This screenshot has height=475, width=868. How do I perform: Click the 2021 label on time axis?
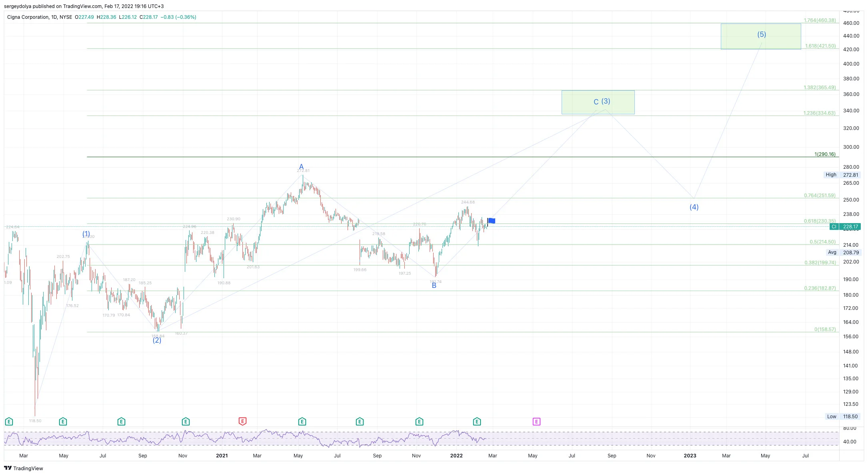coord(222,456)
